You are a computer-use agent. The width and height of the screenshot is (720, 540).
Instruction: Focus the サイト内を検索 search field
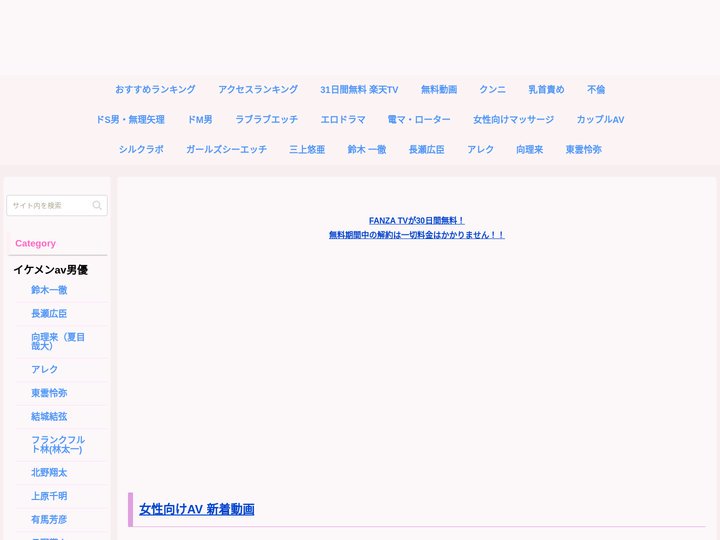click(x=57, y=205)
